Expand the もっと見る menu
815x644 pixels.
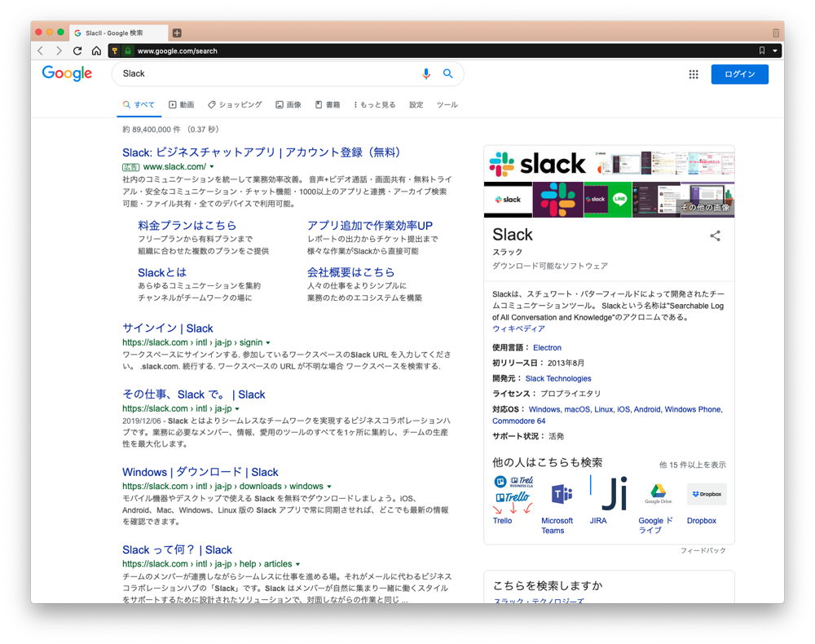pos(375,104)
